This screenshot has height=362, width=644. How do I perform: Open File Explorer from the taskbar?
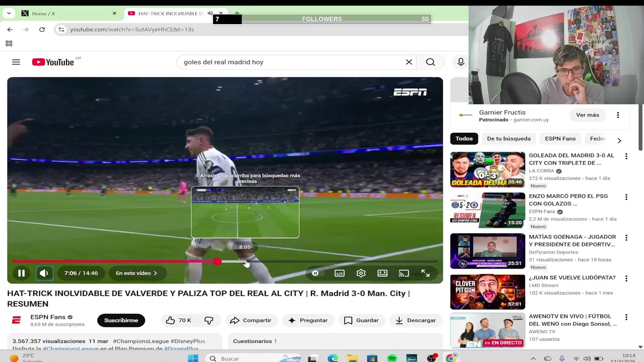click(353, 358)
